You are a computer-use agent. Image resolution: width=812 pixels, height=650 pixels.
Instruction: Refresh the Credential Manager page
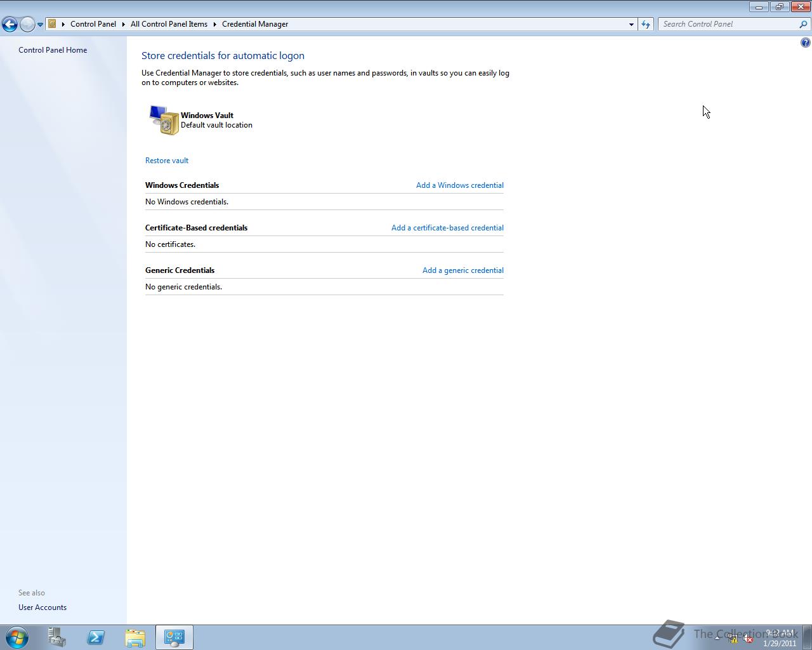tap(646, 24)
